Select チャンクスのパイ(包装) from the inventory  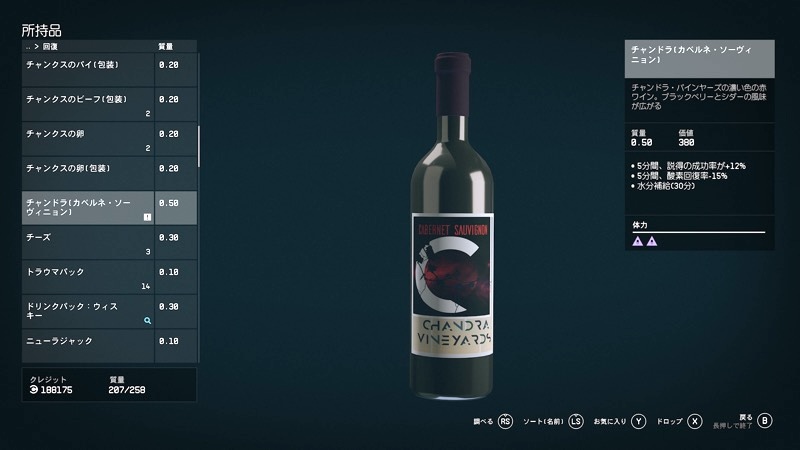pos(109,70)
